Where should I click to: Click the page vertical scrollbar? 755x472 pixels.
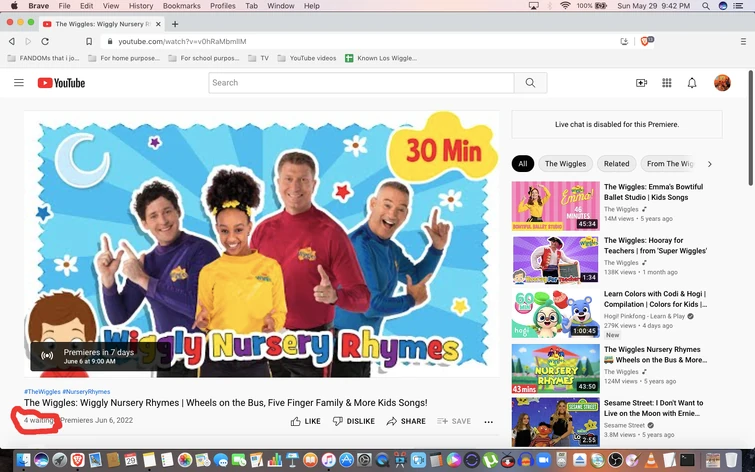tap(751, 128)
